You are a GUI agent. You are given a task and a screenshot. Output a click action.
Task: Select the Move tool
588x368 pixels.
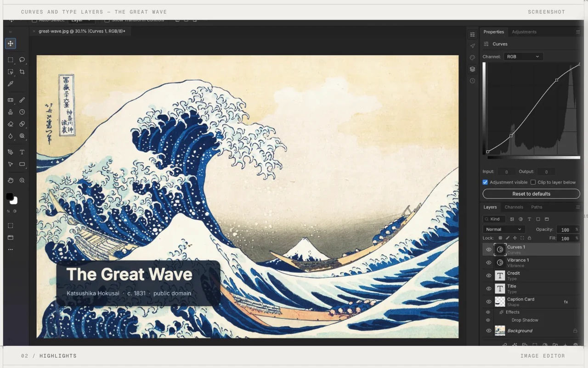(x=10, y=44)
